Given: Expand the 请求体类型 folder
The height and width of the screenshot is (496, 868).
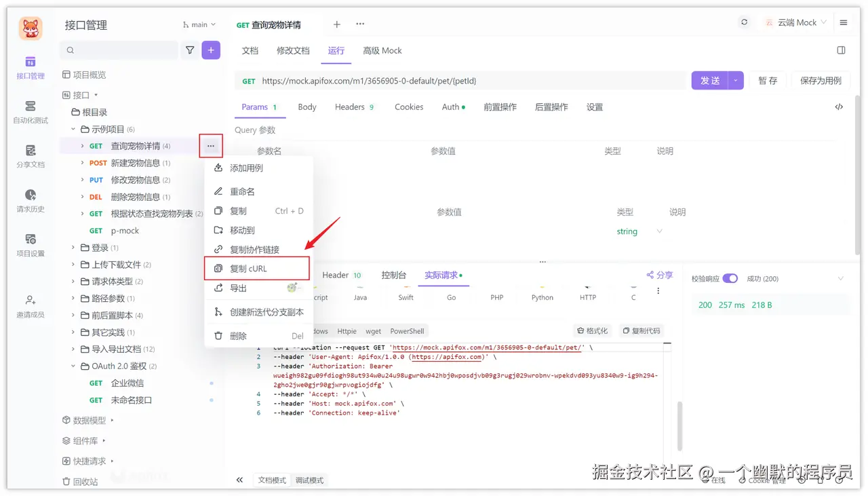Looking at the screenshot, I should (x=73, y=282).
